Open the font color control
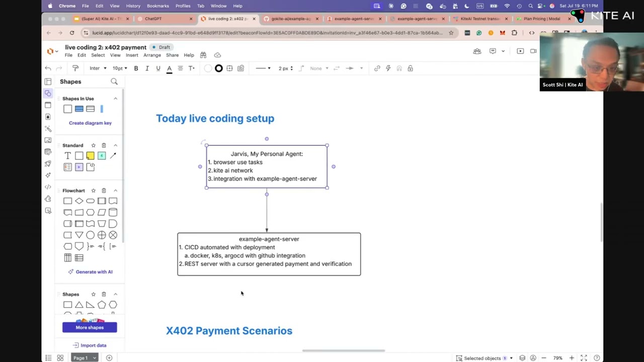Image resolution: width=644 pixels, height=362 pixels. point(169,68)
